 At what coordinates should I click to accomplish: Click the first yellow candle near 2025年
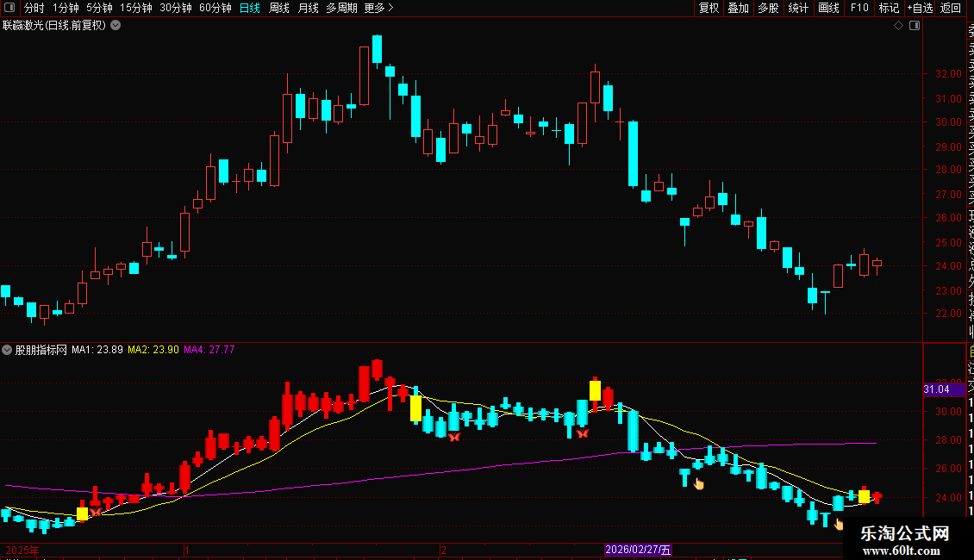click(82, 513)
